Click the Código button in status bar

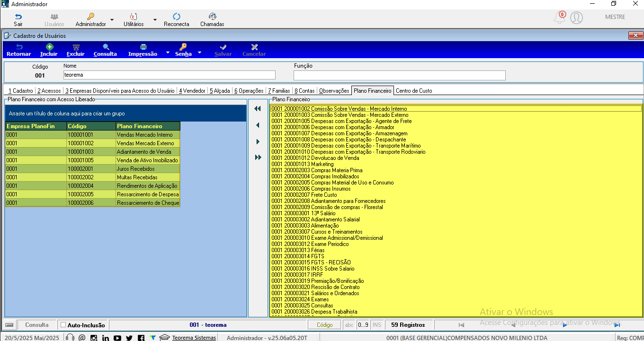click(x=324, y=325)
